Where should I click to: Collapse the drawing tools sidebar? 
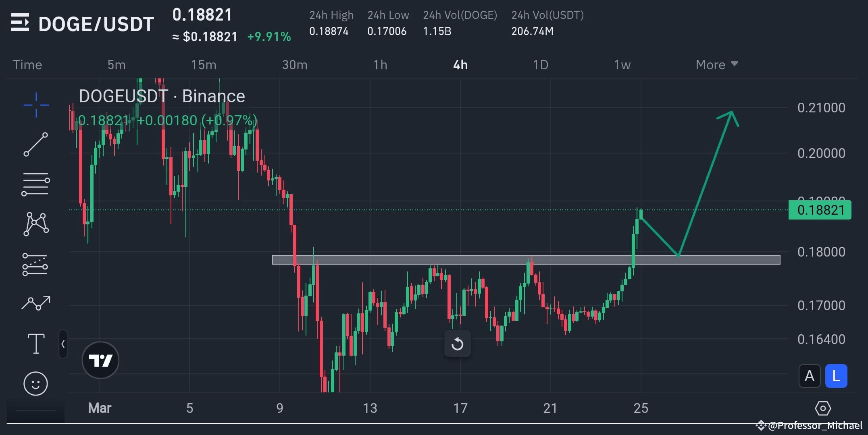pyautogui.click(x=63, y=344)
